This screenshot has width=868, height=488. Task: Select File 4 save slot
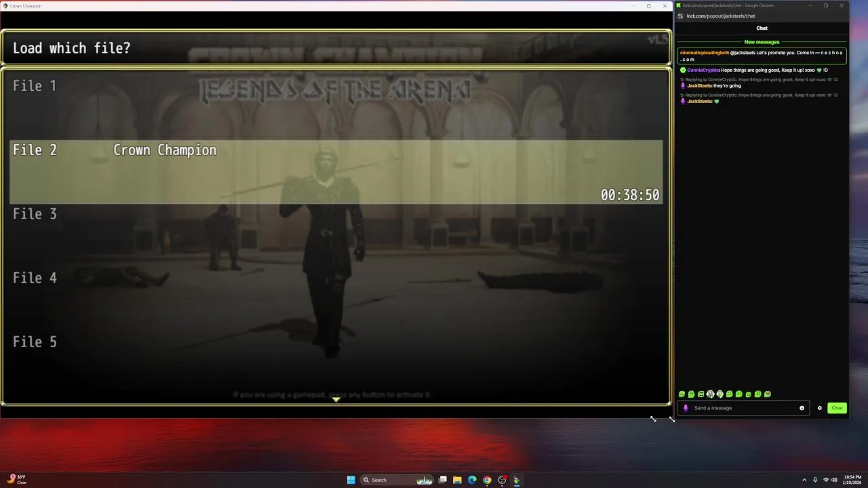[x=336, y=299]
